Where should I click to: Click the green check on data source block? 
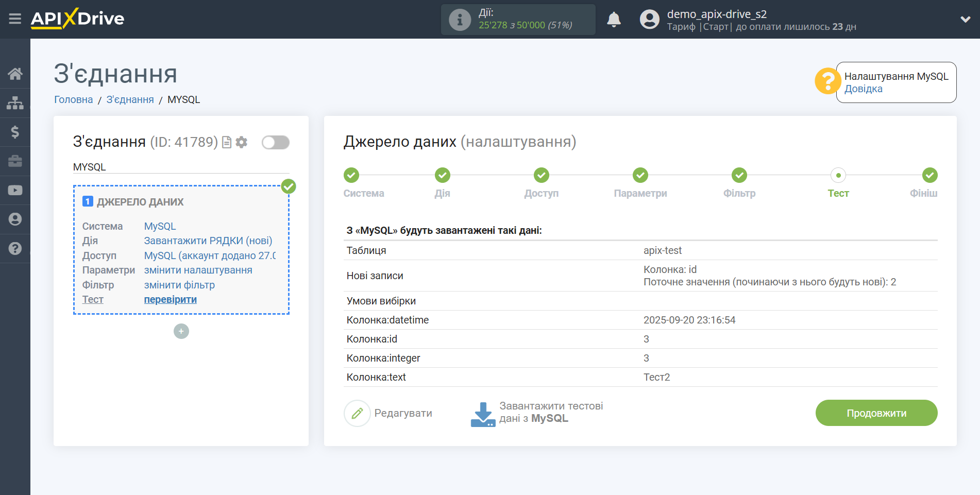point(289,186)
